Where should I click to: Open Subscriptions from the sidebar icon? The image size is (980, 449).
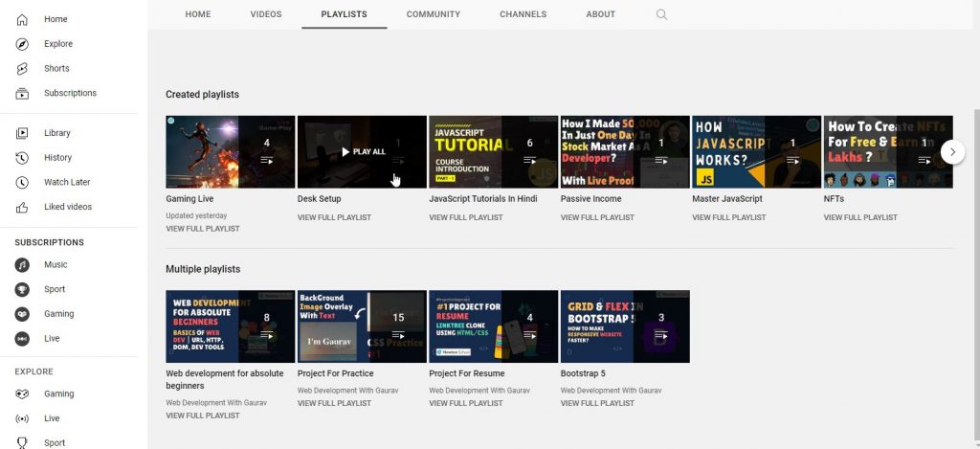pos(23,94)
